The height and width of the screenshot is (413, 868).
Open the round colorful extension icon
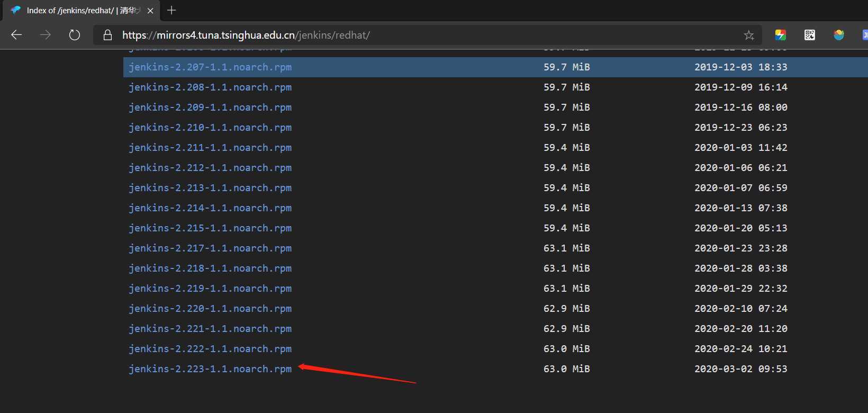838,35
